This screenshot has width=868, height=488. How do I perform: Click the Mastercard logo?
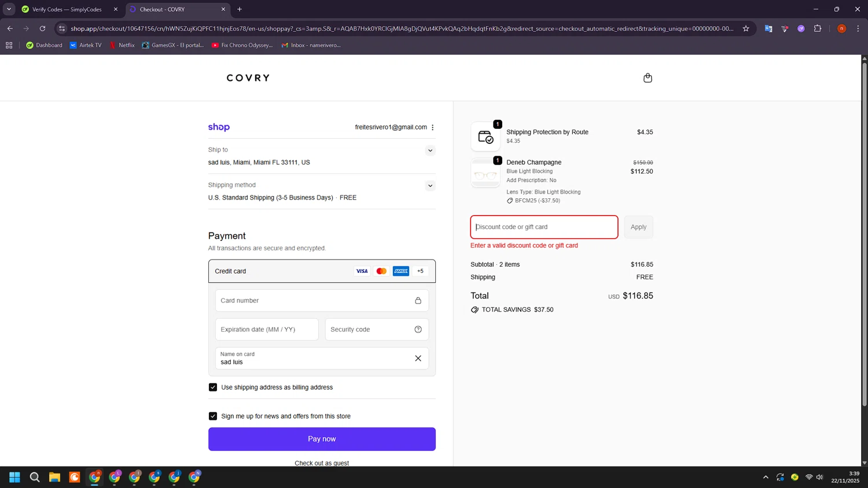(x=381, y=271)
